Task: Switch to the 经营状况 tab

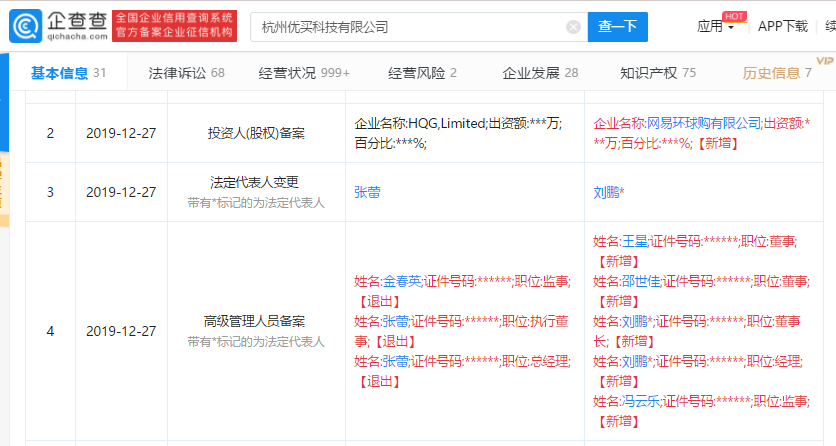Action: [x=304, y=73]
